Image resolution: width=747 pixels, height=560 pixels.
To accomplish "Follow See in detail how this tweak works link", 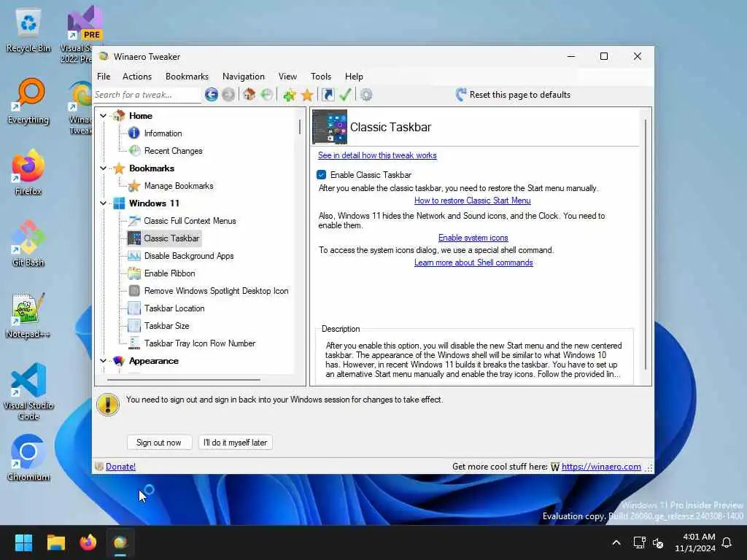I will click(377, 155).
